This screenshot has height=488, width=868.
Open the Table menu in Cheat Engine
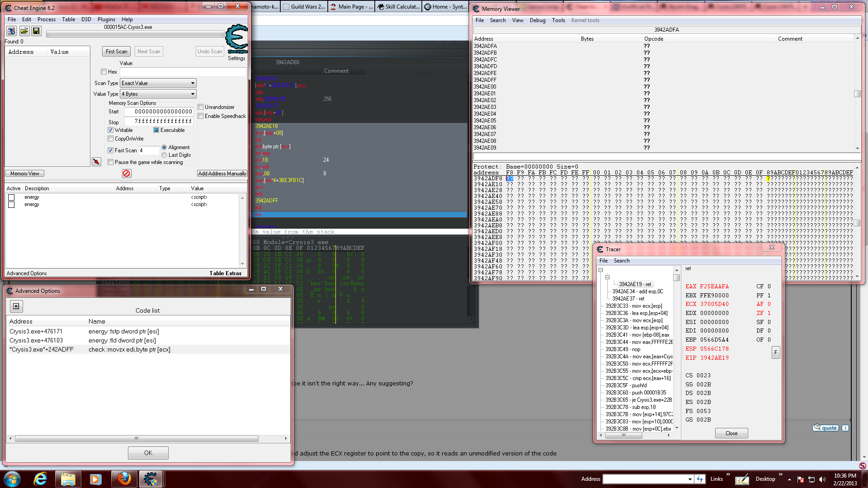tap(68, 19)
